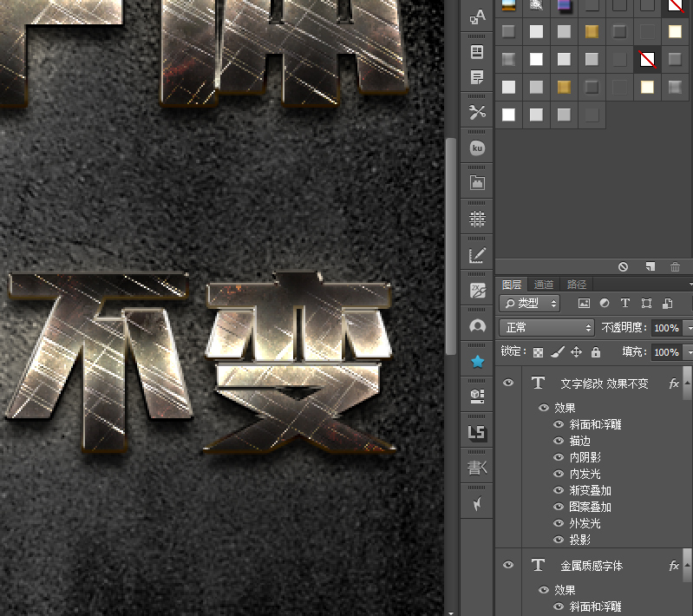Hide the 渐变叠加 effect
Viewport: 693px width, 616px height.
coord(559,490)
